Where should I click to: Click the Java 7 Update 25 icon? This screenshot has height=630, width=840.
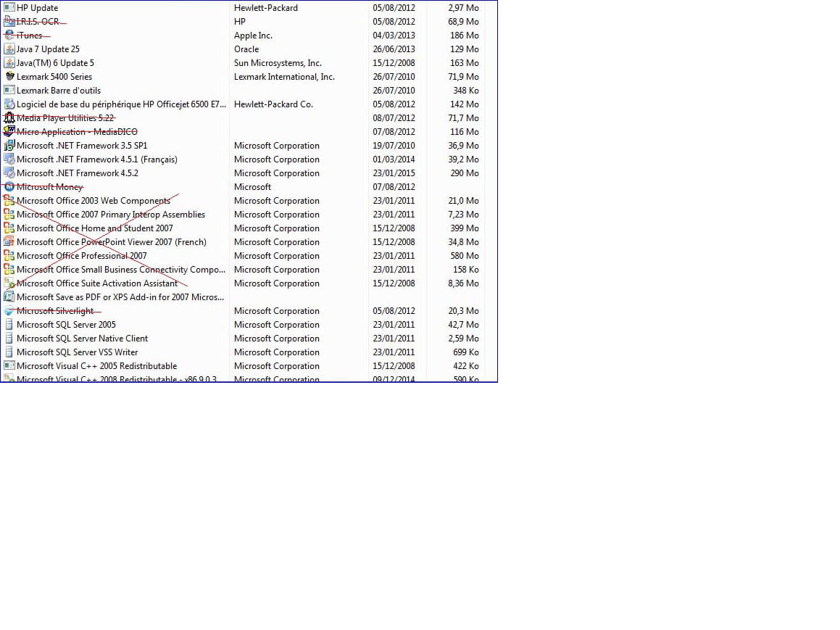click(x=9, y=49)
